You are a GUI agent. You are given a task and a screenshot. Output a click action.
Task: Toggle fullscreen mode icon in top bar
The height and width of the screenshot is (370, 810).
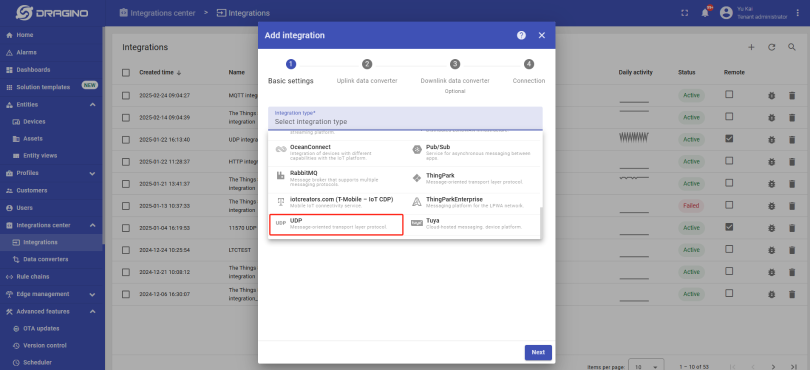[684, 13]
